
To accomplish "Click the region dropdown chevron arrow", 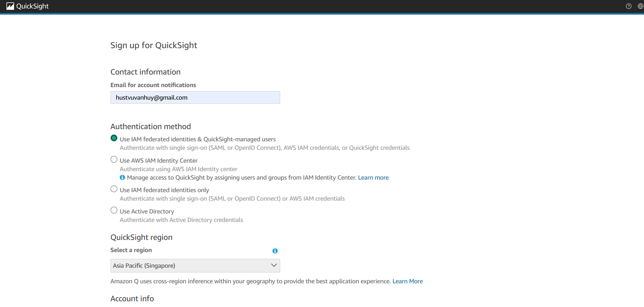I will click(274, 265).
